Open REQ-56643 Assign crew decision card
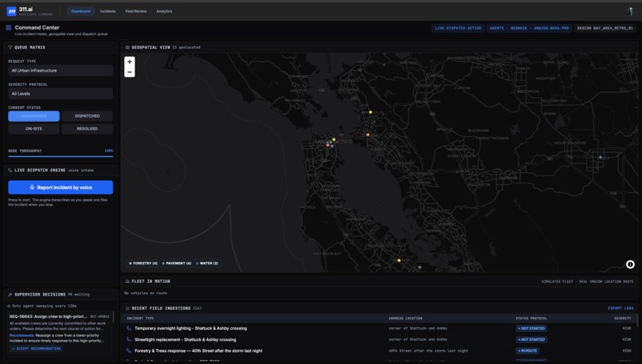This screenshot has width=642, height=364. pos(60,332)
